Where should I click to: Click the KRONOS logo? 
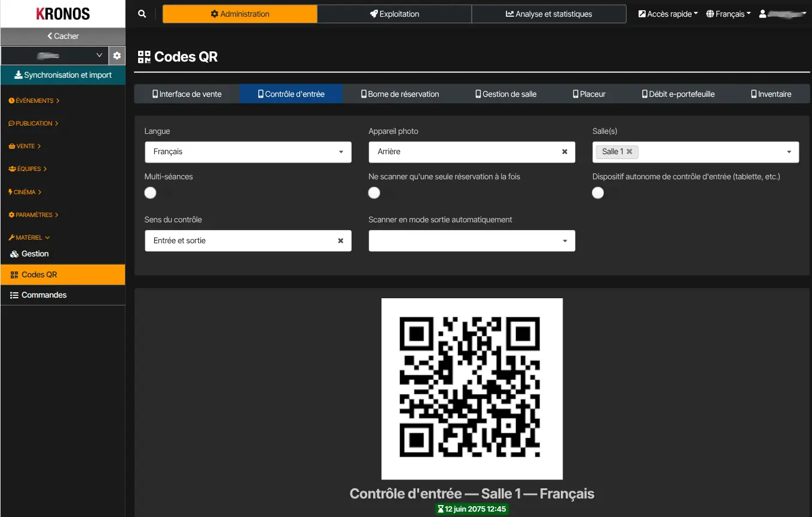click(x=63, y=14)
